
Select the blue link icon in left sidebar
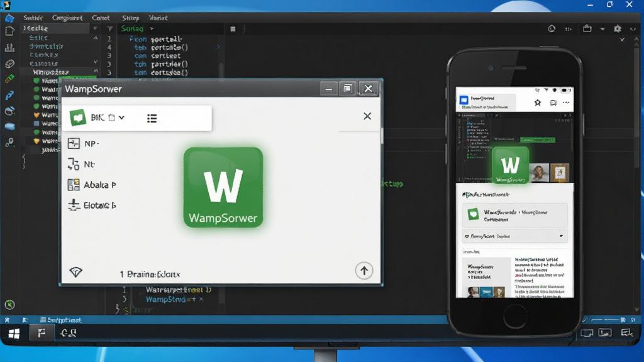[9, 96]
